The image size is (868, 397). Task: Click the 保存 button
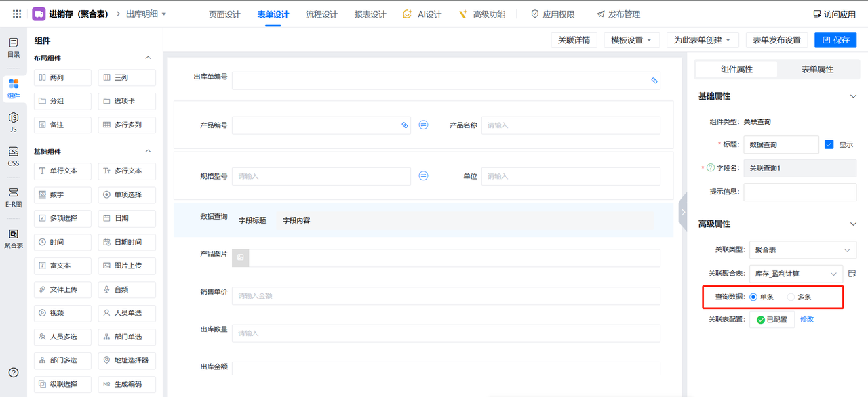click(835, 40)
